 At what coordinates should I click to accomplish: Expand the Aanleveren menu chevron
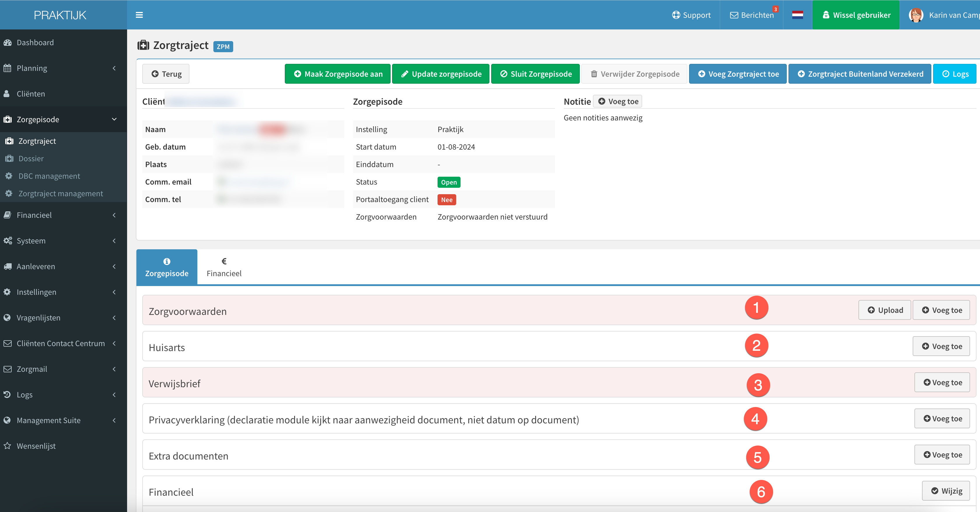114,266
